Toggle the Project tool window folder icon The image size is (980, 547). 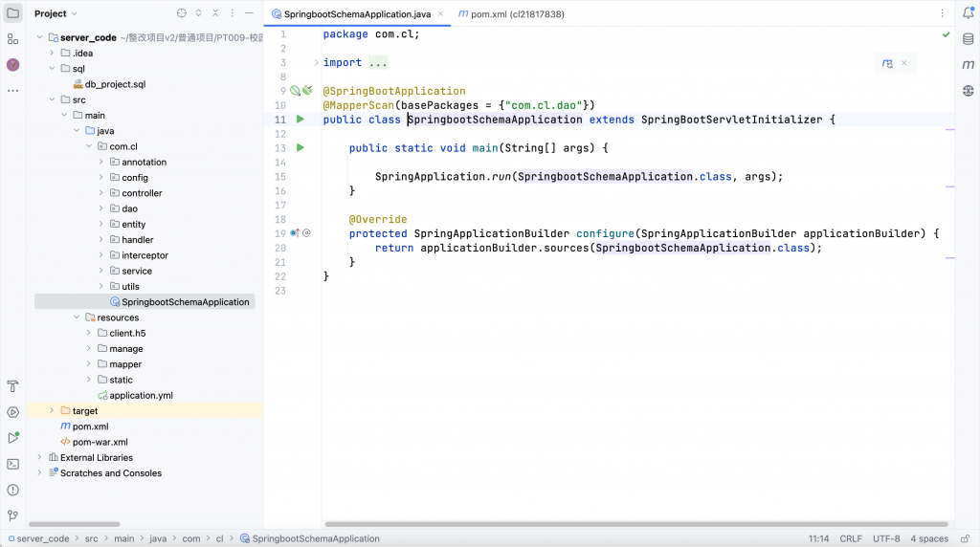[x=12, y=13]
